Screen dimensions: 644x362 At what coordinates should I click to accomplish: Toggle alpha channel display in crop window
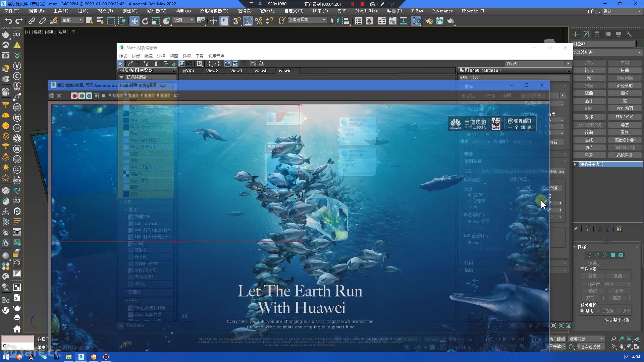click(x=96, y=96)
